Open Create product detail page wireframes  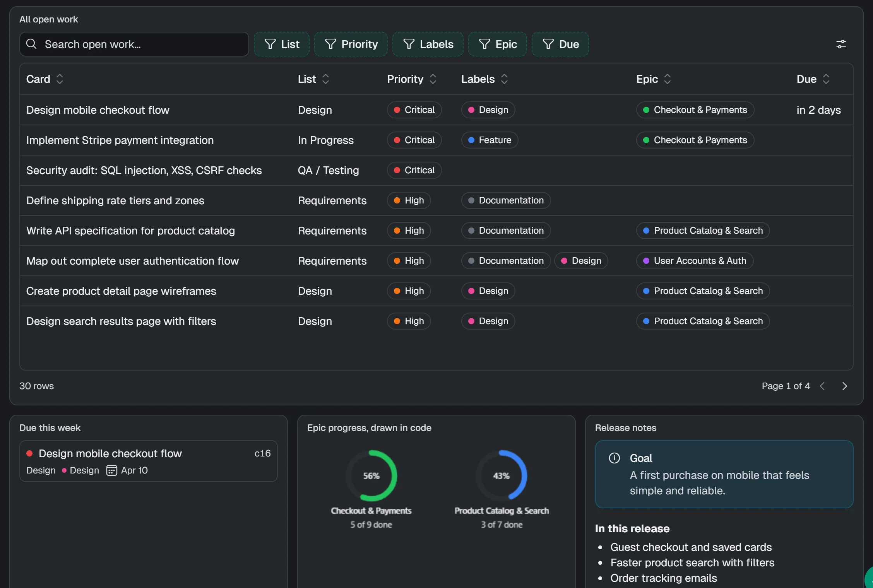pos(436,291)
